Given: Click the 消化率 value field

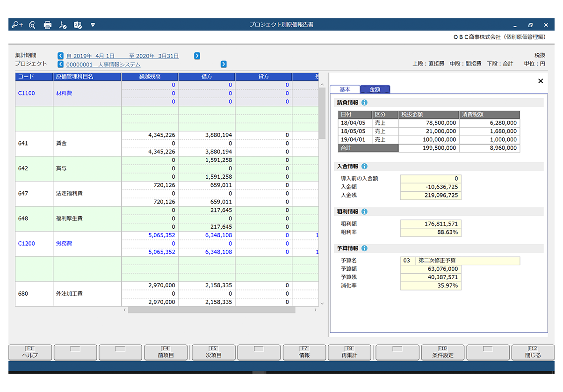Looking at the screenshot, I should point(431,286).
